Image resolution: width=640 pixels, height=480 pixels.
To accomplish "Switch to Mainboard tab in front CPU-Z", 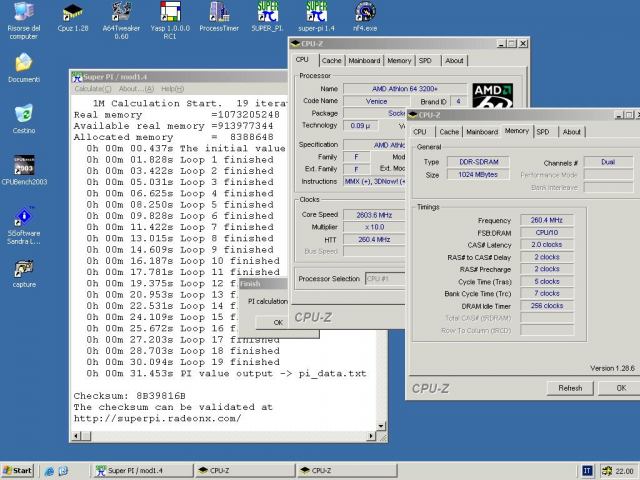I will coord(482,132).
